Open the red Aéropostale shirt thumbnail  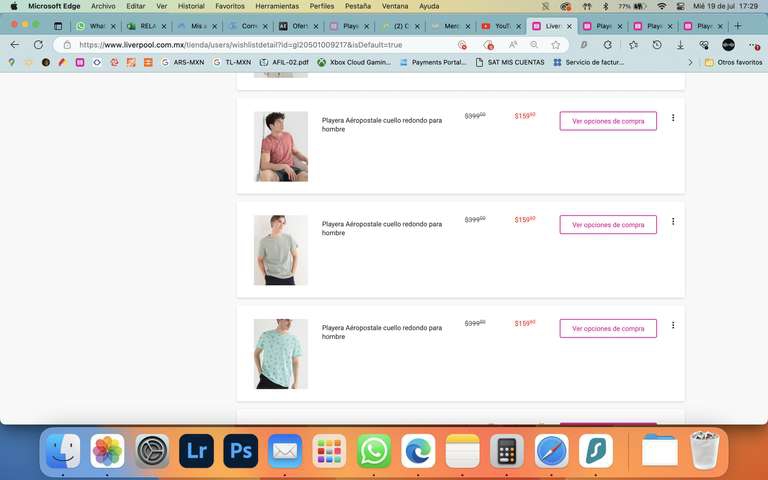(281, 146)
